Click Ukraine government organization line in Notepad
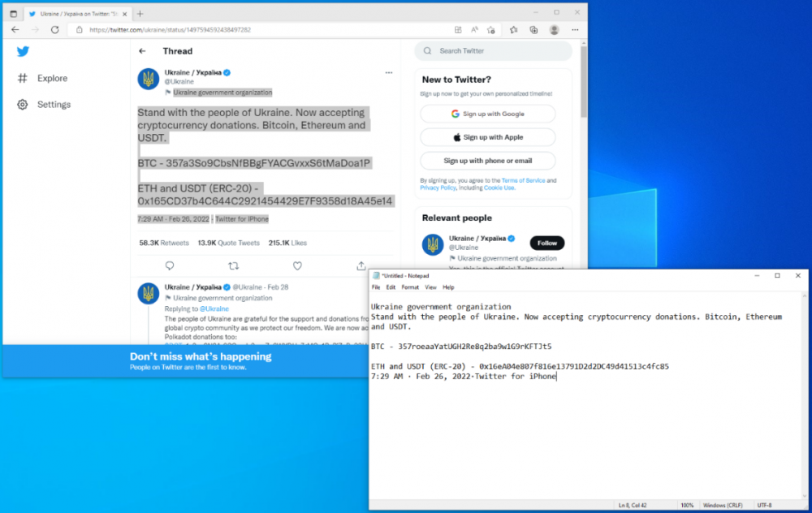Screen dimensions: 812x513 coord(441,307)
